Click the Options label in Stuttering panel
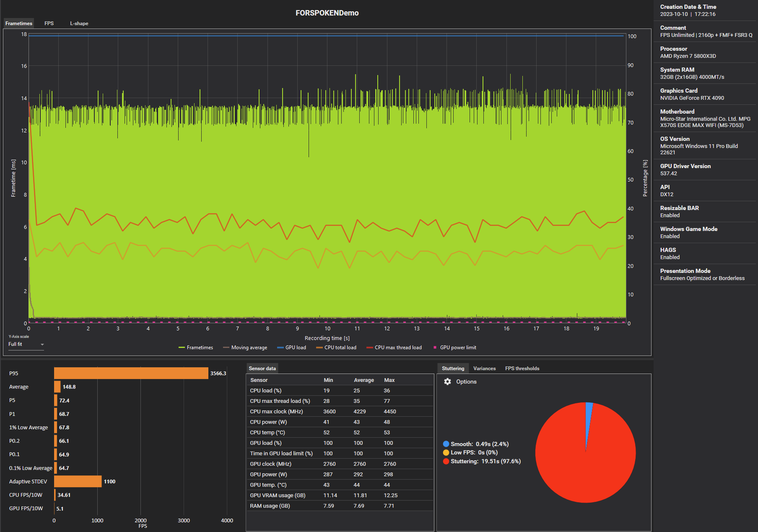Image resolution: width=758 pixels, height=532 pixels. pos(466,381)
